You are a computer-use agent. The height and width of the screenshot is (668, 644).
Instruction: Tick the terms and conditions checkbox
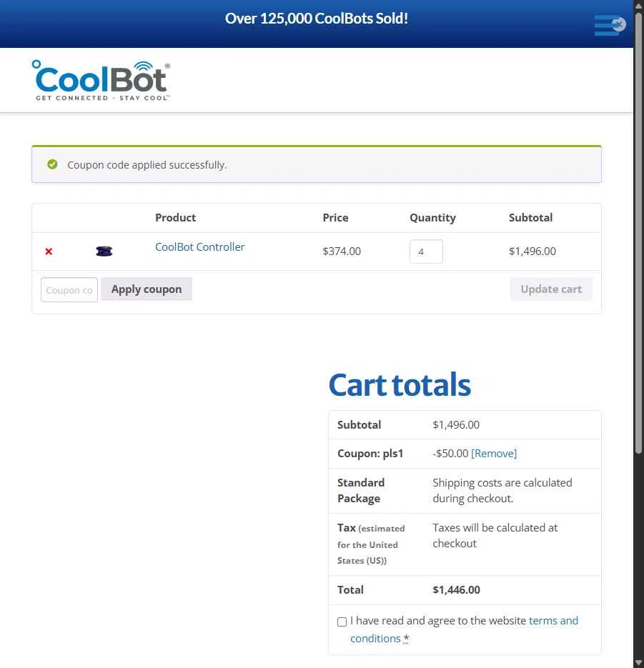point(342,622)
